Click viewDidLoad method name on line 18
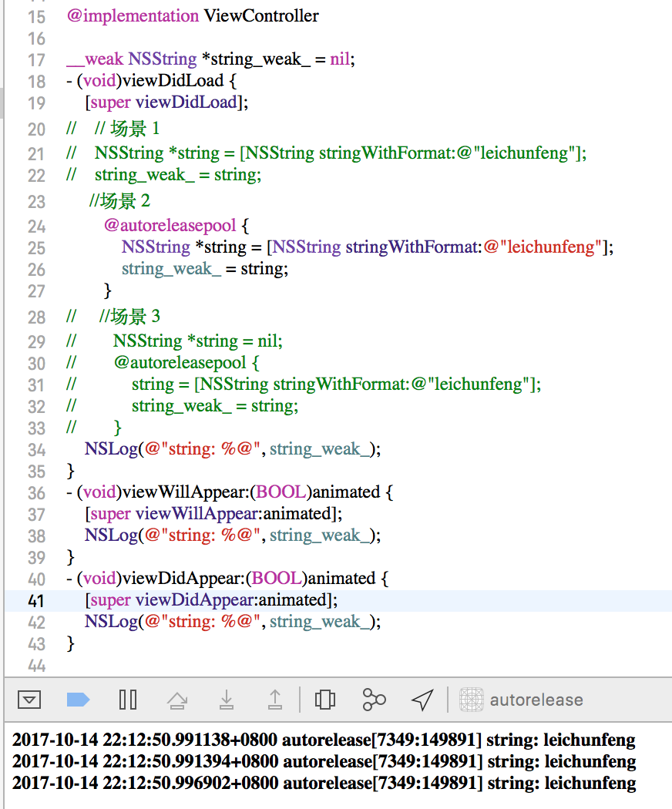 [173, 81]
